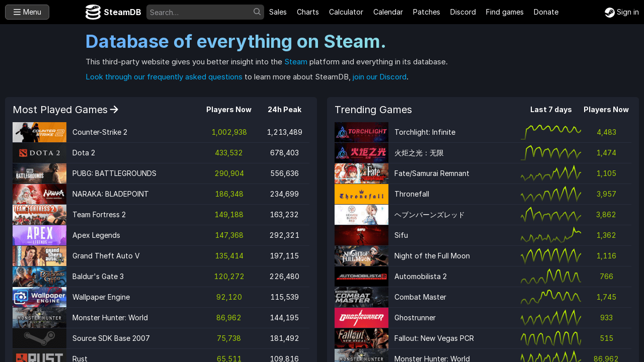The height and width of the screenshot is (362, 644).
Task: Open the Calendar menu item
Action: coord(388,12)
